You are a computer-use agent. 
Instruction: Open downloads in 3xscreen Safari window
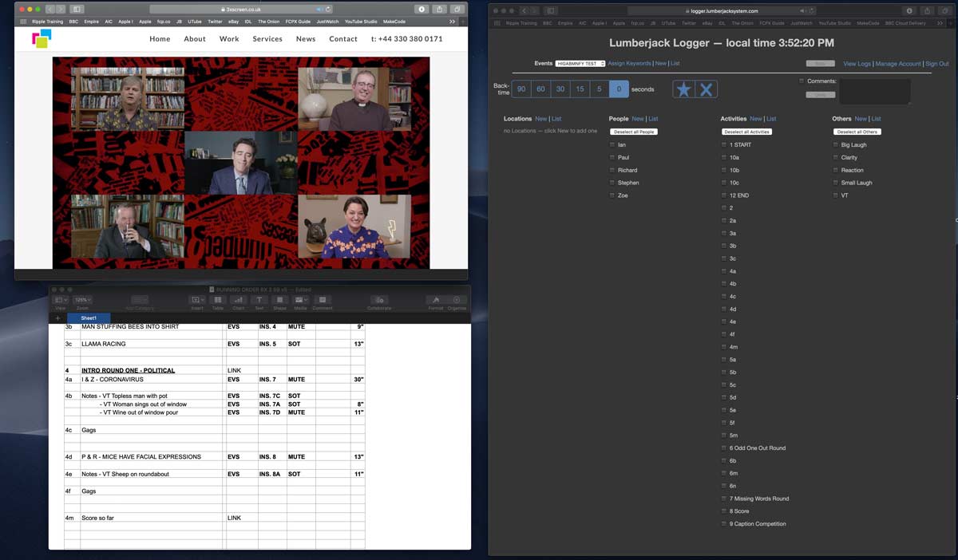pyautogui.click(x=422, y=9)
